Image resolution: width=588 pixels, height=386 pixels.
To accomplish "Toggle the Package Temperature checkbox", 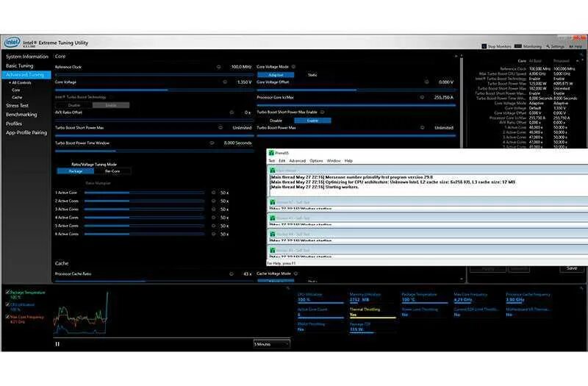I will coord(7,292).
